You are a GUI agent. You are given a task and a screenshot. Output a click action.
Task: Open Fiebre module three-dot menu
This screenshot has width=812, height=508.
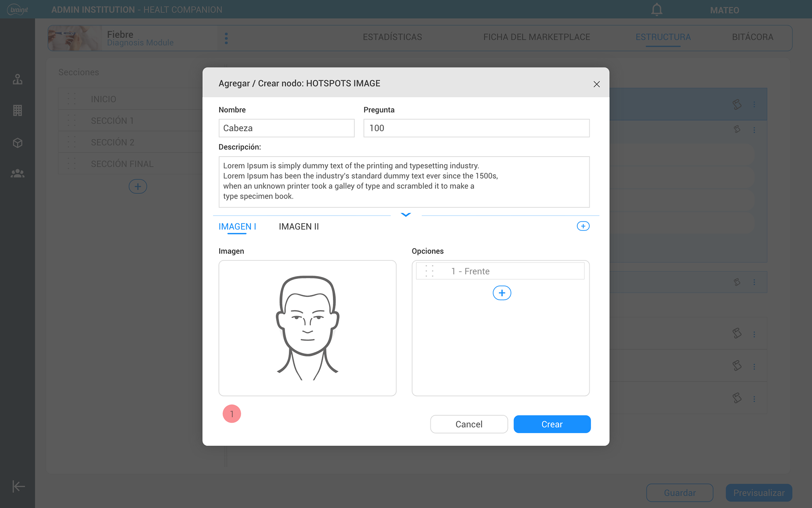coord(226,38)
